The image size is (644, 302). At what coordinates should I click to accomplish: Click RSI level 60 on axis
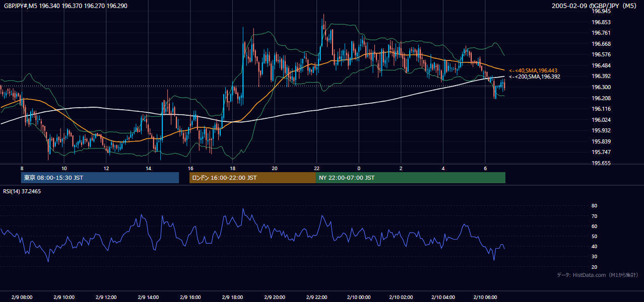tap(594, 226)
